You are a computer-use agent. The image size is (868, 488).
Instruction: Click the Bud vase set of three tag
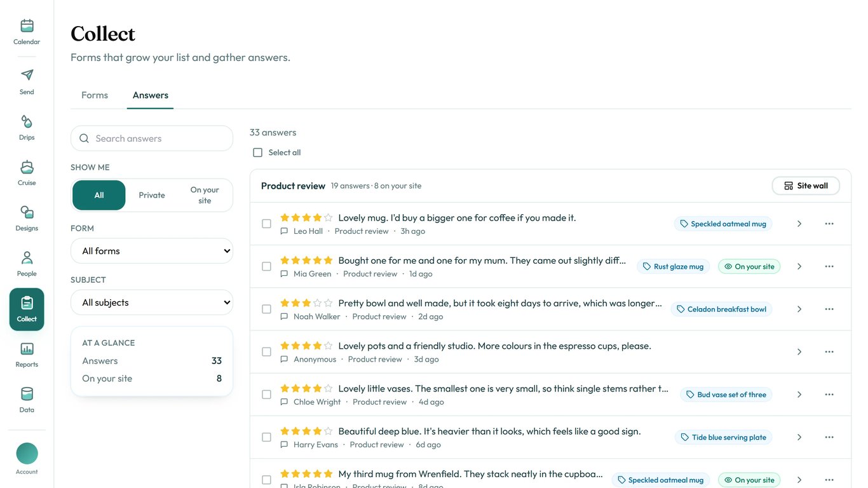pos(726,395)
